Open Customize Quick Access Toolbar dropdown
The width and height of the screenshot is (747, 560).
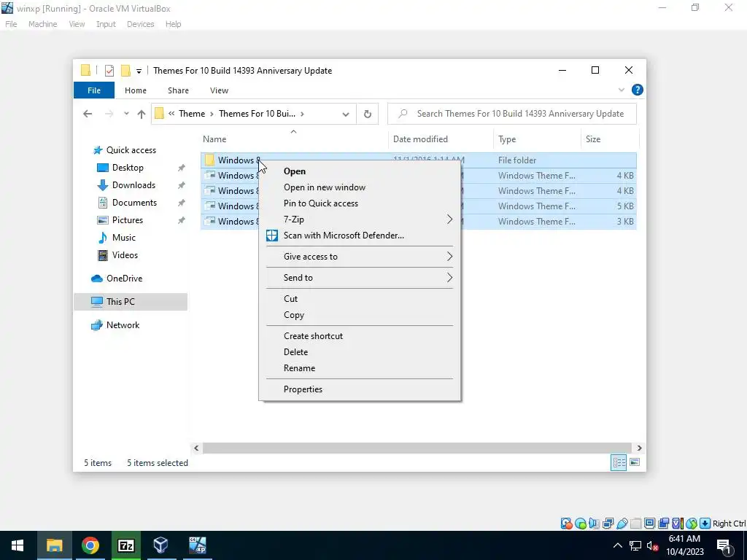point(139,71)
